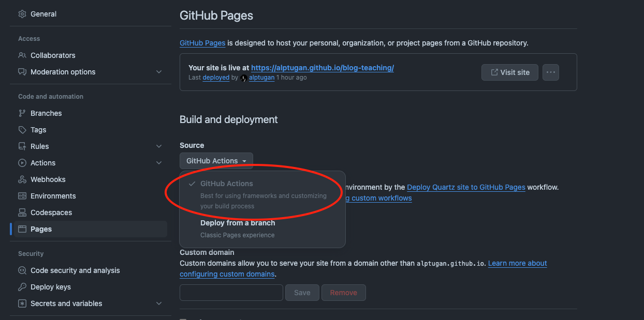
Task: Open Branches settings via the branch icon
Action: click(x=22, y=113)
